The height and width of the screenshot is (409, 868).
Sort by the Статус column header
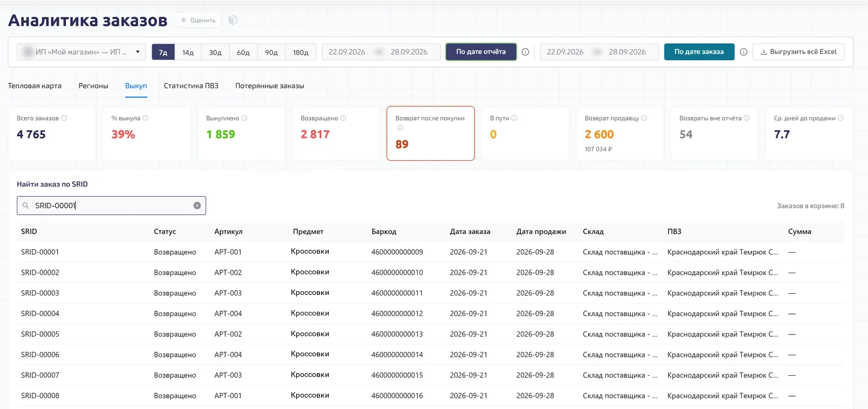tap(165, 231)
